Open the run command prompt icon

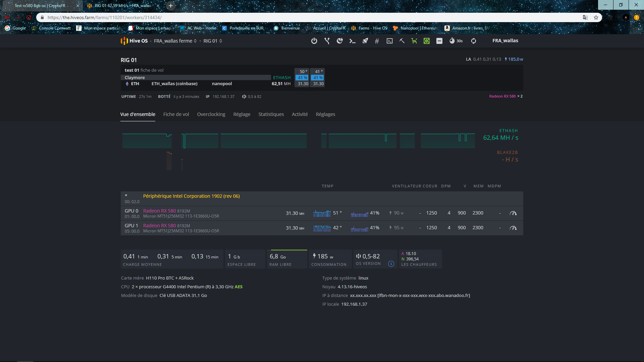pyautogui.click(x=352, y=41)
